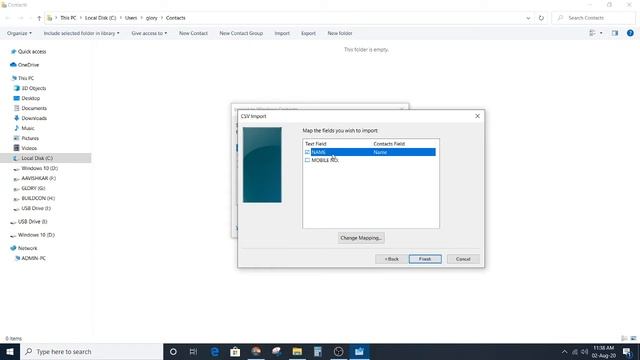Open Documents in navigation pane
640x360 pixels.
34,108
